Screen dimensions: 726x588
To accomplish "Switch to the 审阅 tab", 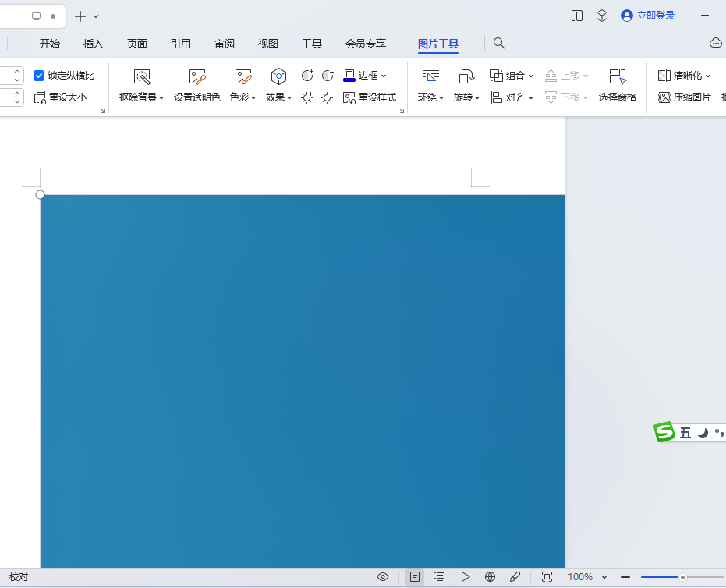I will point(225,44).
